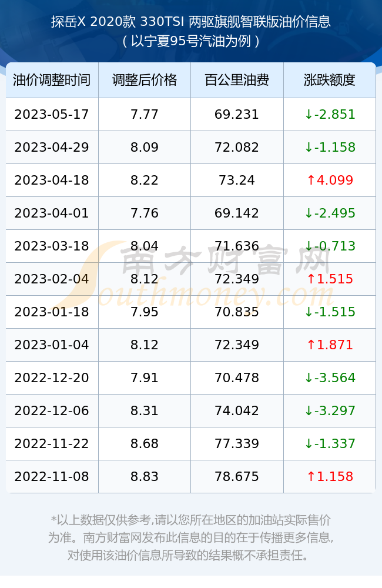
Task: Select the 调整后价格 column header
Action: (x=145, y=80)
